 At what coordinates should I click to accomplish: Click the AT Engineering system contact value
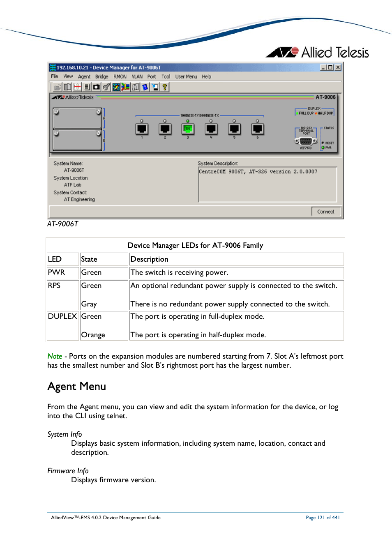pos(79,200)
